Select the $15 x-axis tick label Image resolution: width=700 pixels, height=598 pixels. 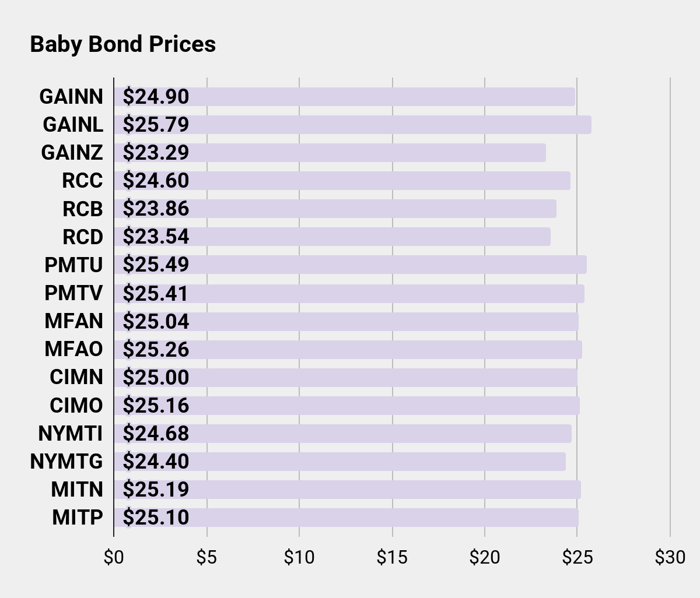click(x=392, y=558)
